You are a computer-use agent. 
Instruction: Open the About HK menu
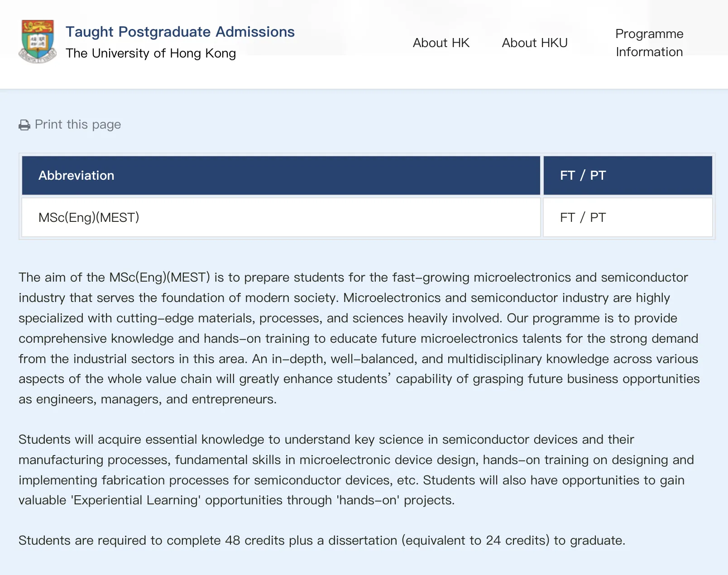[441, 43]
